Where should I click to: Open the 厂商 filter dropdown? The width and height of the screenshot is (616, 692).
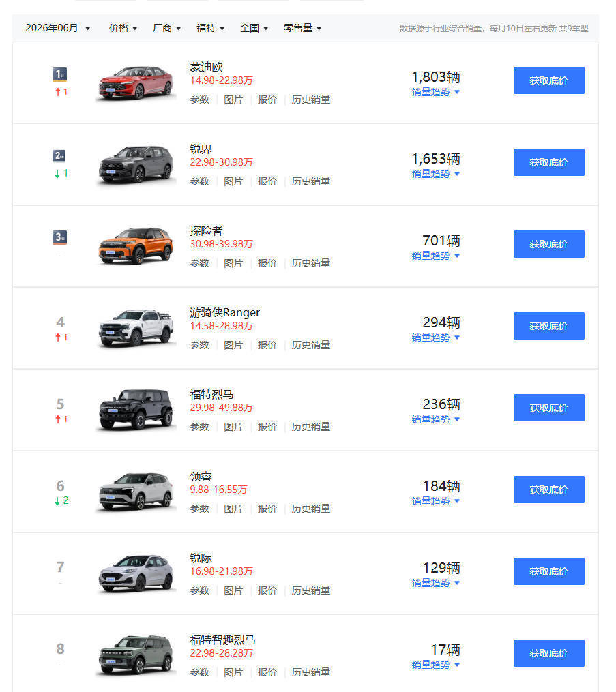point(166,28)
